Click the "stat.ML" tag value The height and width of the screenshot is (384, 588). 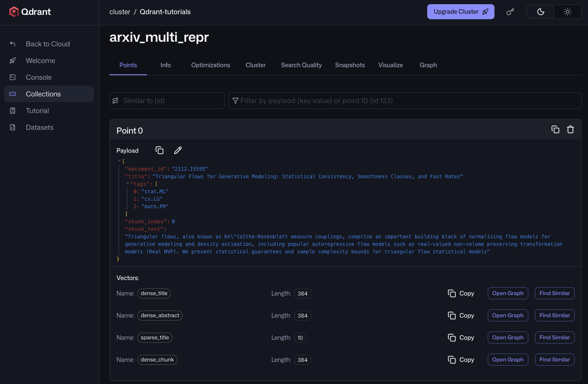(x=155, y=192)
